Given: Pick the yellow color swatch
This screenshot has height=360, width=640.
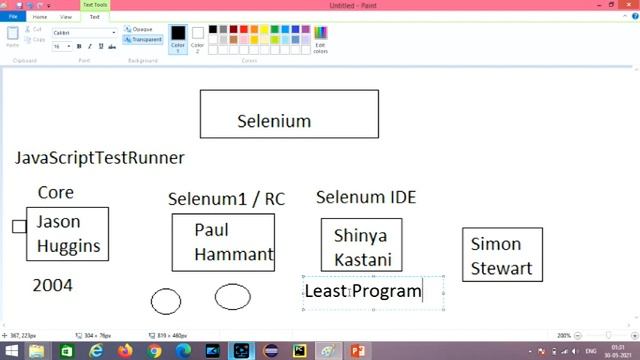Looking at the screenshot, I should pos(264,29).
